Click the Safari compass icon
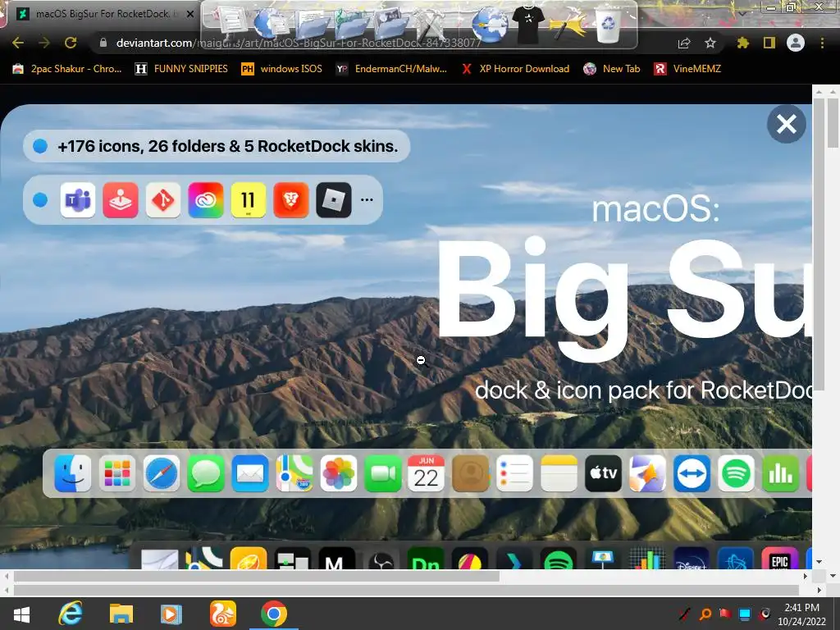840x630 pixels. 162,473
